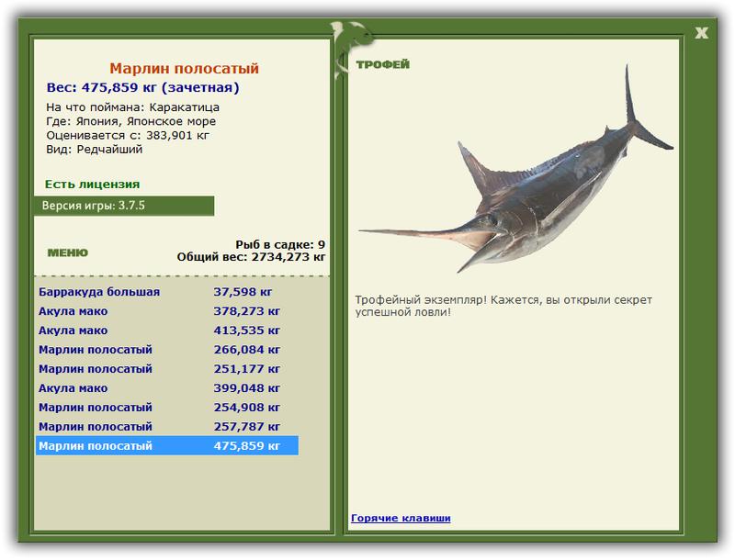Click the red Марлин полосатый title
Screen dimensions: 735x560
pyautogui.click(x=185, y=68)
